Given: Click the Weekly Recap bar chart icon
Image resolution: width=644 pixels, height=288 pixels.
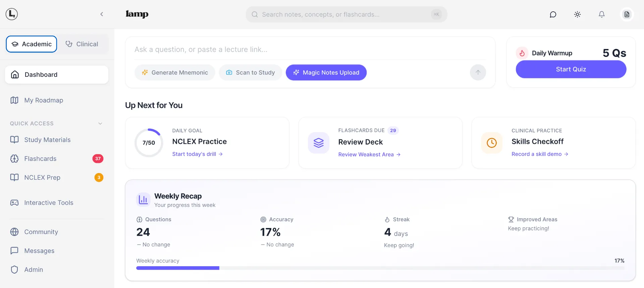Looking at the screenshot, I should (x=143, y=199).
